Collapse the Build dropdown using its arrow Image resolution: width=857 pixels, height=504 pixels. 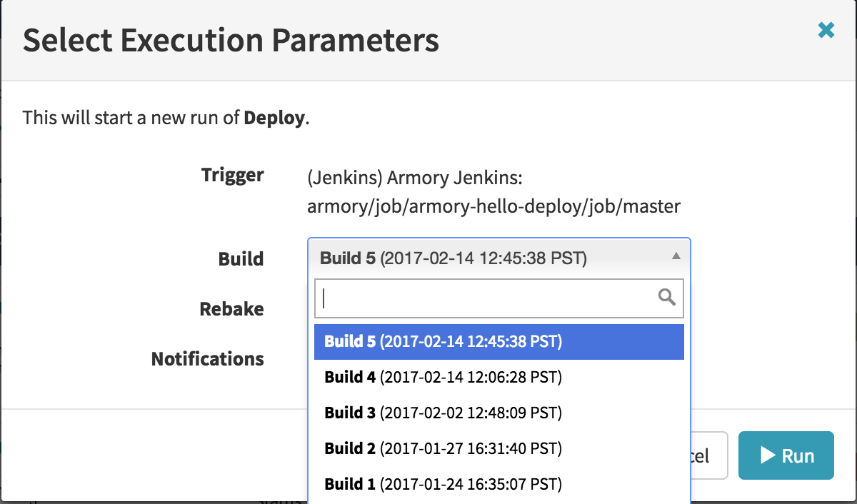coord(676,257)
